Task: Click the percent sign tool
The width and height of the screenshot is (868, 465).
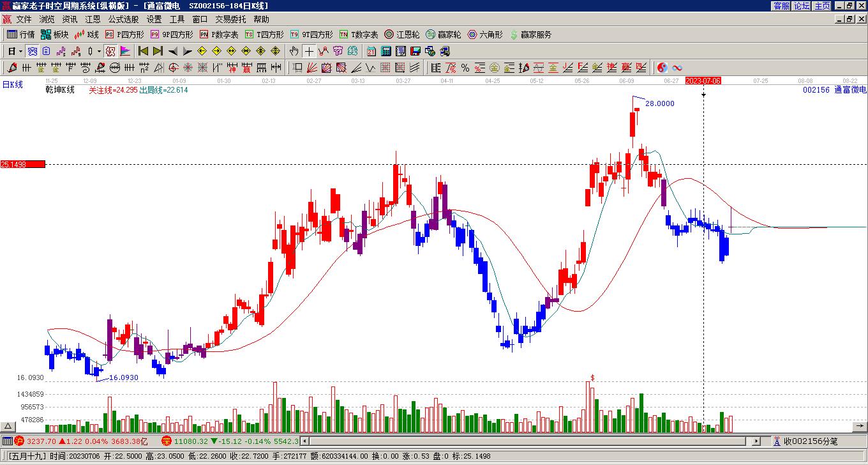Action: 465,68
